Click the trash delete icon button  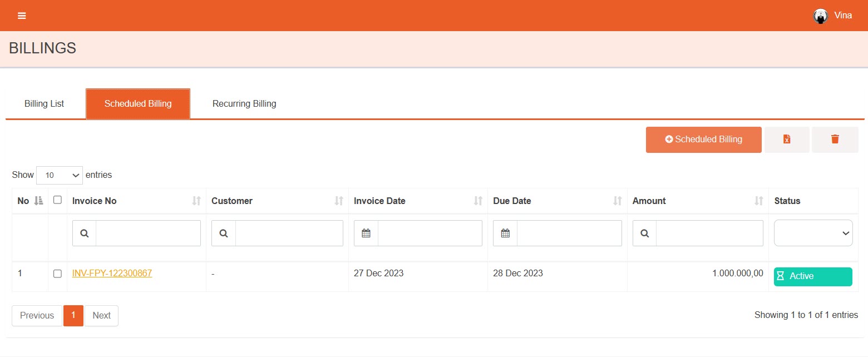click(x=835, y=140)
